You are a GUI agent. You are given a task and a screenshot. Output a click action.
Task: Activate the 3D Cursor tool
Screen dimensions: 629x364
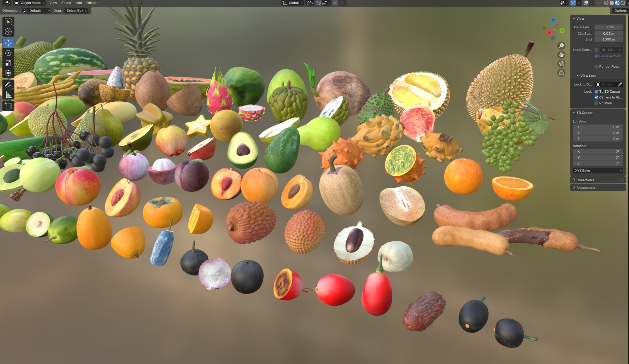[8, 32]
